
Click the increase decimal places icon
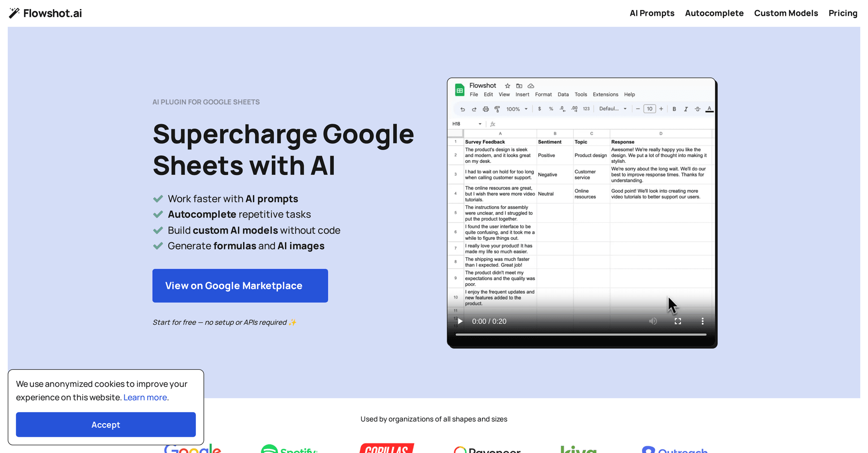click(x=574, y=109)
